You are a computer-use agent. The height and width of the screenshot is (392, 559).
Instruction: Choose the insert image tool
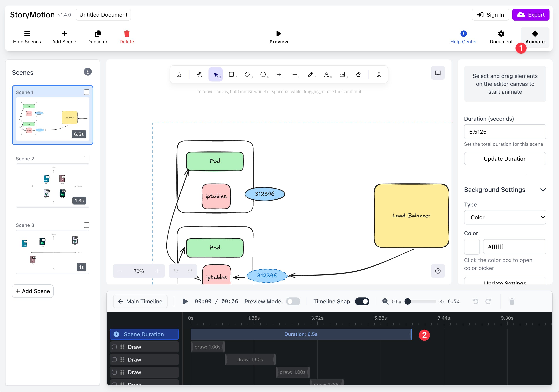pos(342,74)
